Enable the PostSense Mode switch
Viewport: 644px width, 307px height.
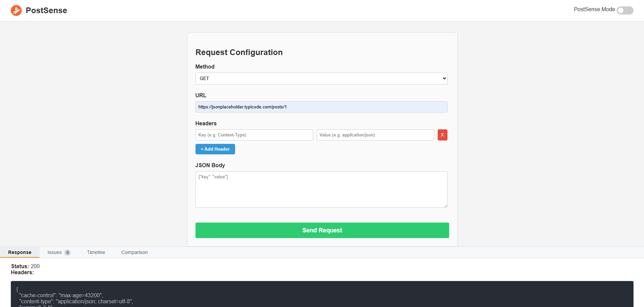[x=625, y=10]
